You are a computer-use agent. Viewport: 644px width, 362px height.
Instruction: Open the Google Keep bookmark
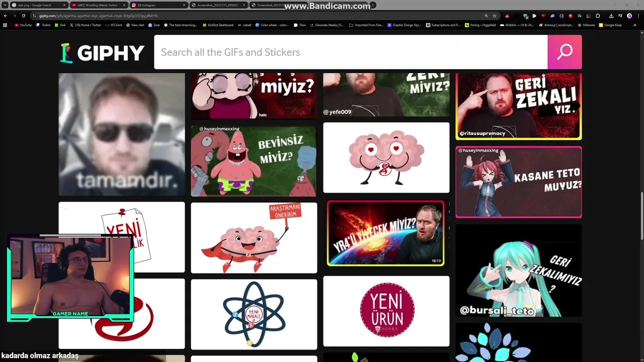point(610,25)
